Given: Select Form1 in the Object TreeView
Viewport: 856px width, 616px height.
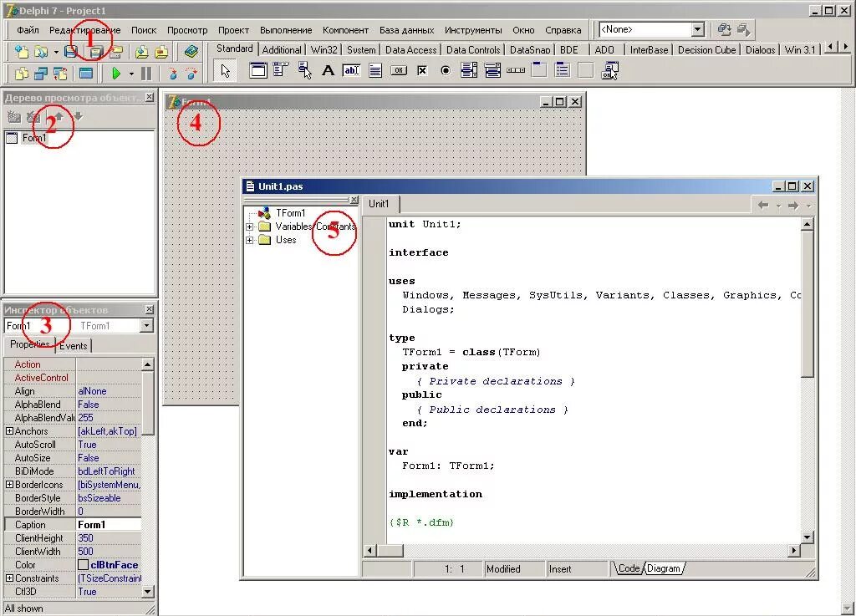Looking at the screenshot, I should point(33,138).
